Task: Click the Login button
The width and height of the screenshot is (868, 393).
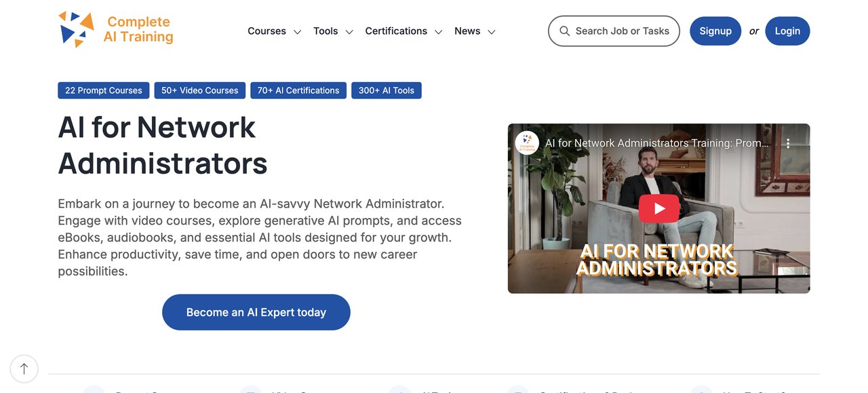Action: click(x=787, y=31)
